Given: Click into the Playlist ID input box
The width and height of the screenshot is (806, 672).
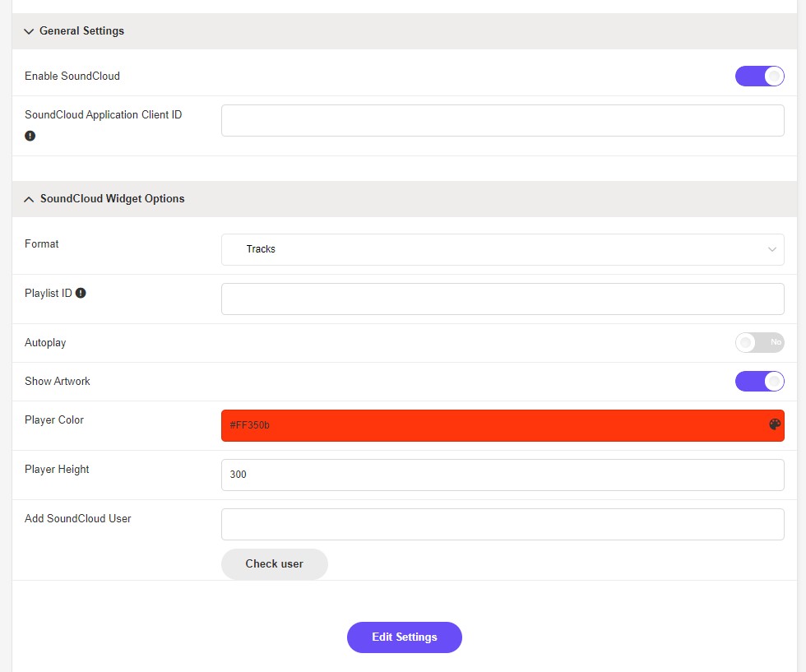Looking at the screenshot, I should [x=503, y=299].
